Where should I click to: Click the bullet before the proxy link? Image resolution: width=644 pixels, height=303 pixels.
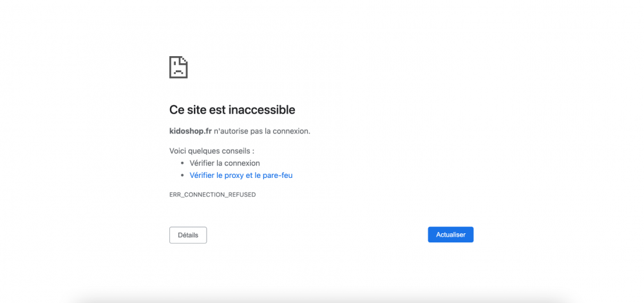[183, 175]
